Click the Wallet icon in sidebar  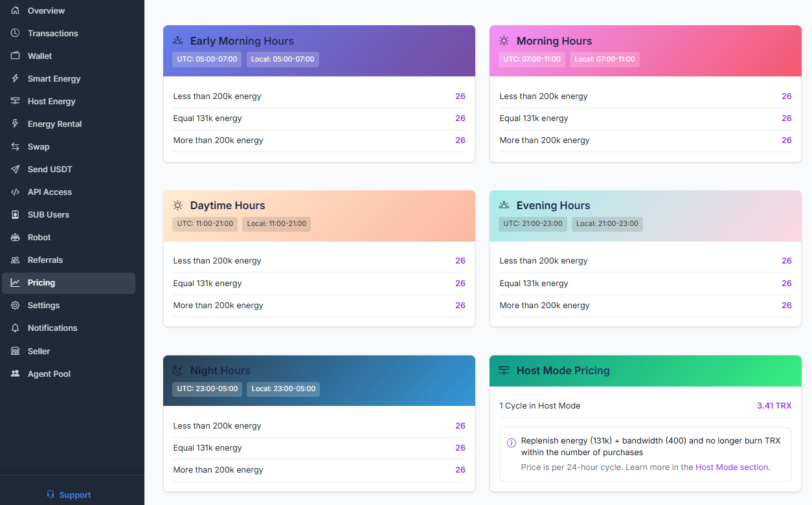click(x=16, y=56)
